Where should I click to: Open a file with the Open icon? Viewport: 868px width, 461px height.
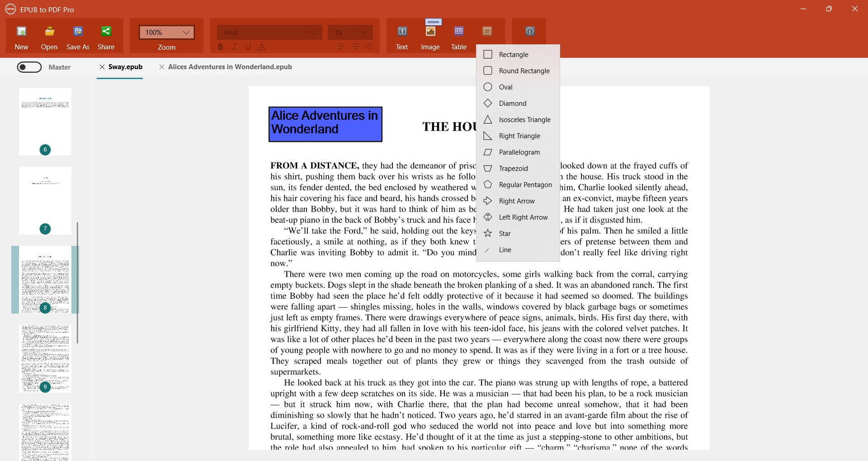(x=50, y=32)
